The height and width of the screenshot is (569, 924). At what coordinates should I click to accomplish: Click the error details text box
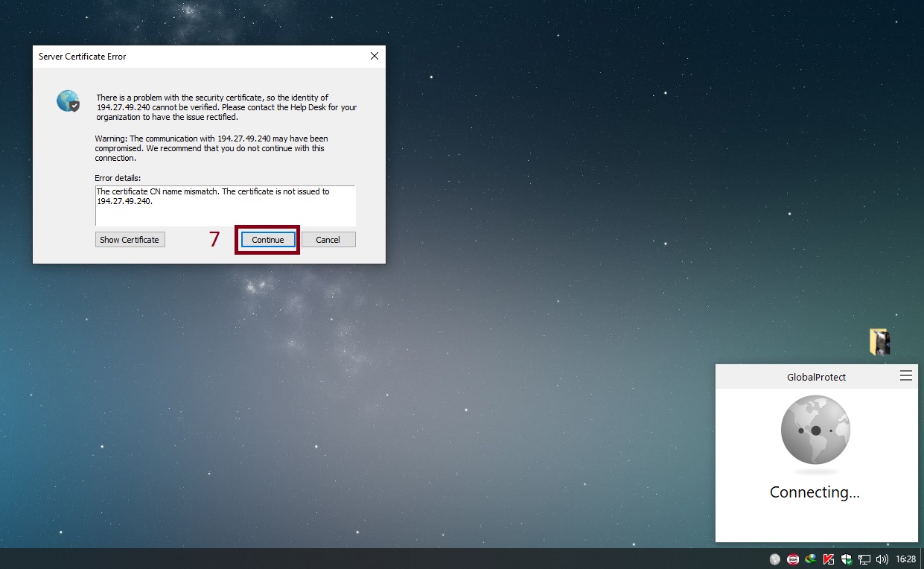pyautogui.click(x=226, y=206)
